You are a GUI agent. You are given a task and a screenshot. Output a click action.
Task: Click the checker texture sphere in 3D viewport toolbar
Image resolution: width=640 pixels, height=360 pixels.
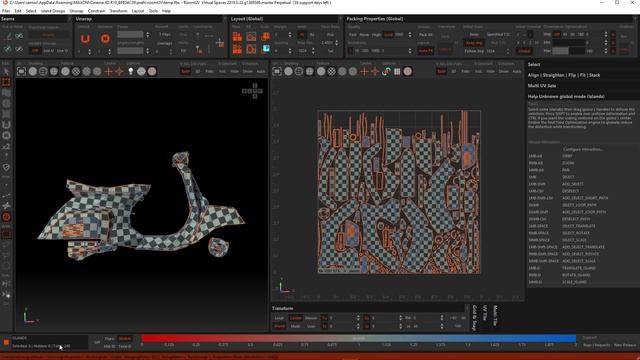coord(76,71)
